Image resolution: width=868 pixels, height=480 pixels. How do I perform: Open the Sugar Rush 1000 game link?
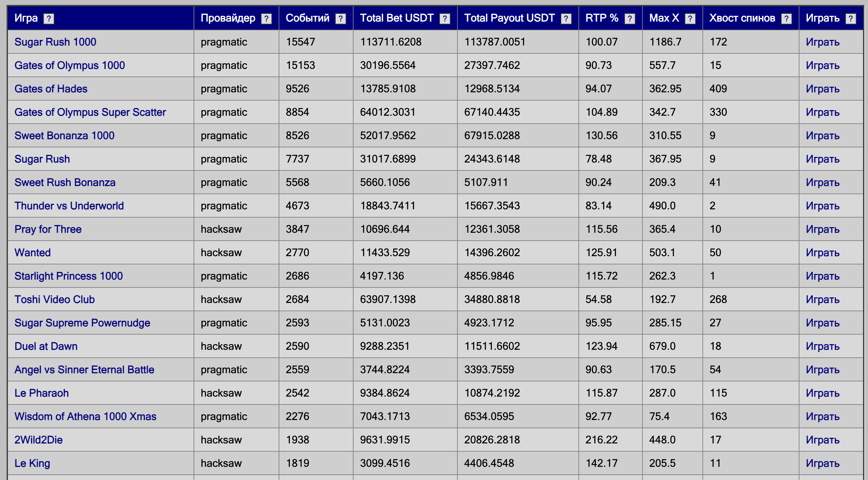pyautogui.click(x=55, y=42)
